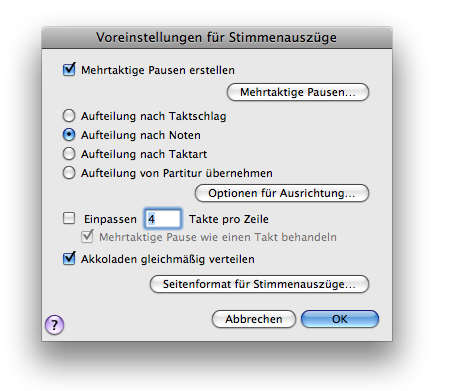Viewport: 449px width, 391px height.
Task: Confirm settings with the OK button
Action: tap(340, 319)
